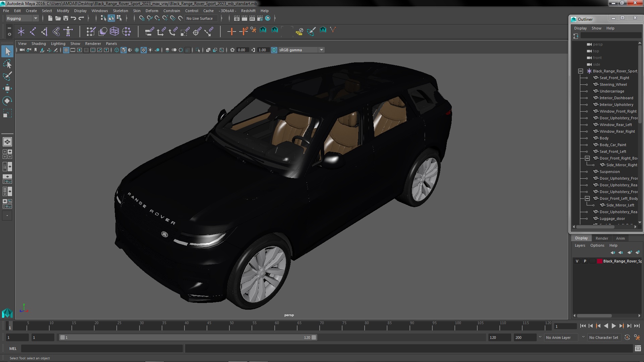This screenshot has width=644, height=362.
Task: Click Step Forward One Frame button
Action: 629,326
